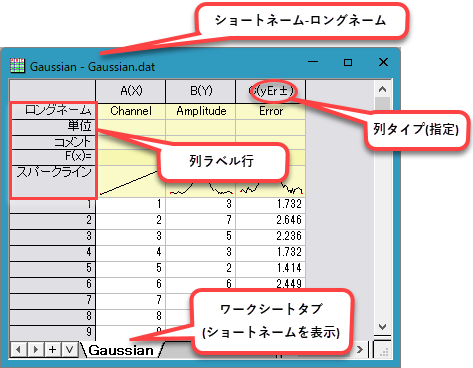Select row header 5
The width and height of the screenshot is (473, 368).
53,269
